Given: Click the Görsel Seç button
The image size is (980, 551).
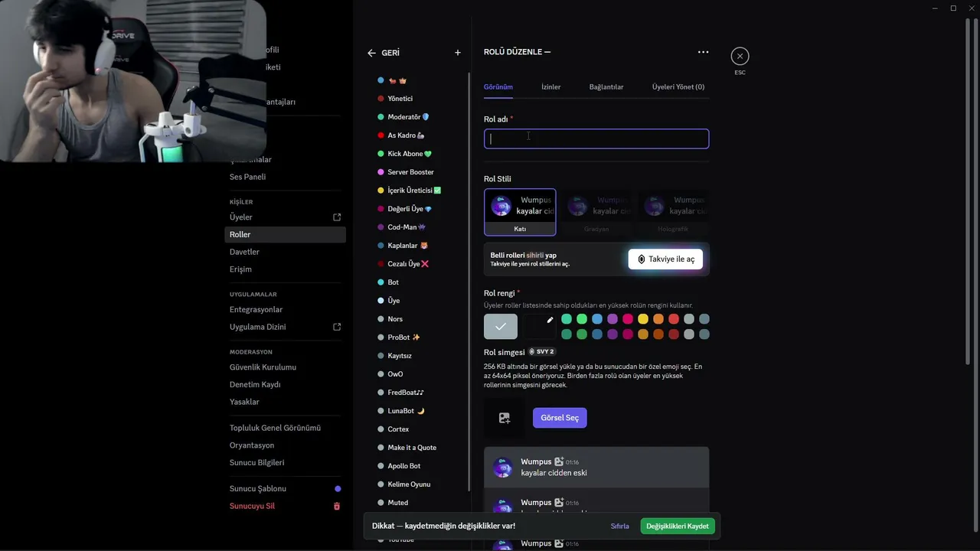Looking at the screenshot, I should point(560,418).
